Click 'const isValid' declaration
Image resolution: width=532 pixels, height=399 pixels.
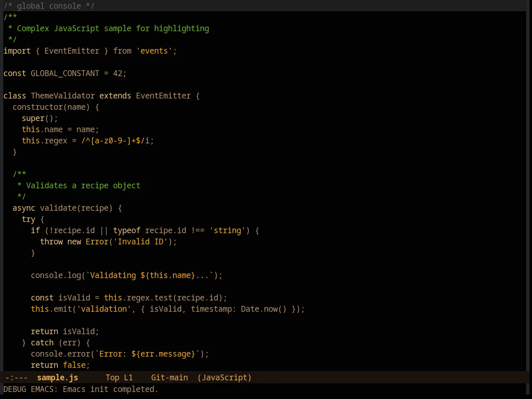click(60, 298)
